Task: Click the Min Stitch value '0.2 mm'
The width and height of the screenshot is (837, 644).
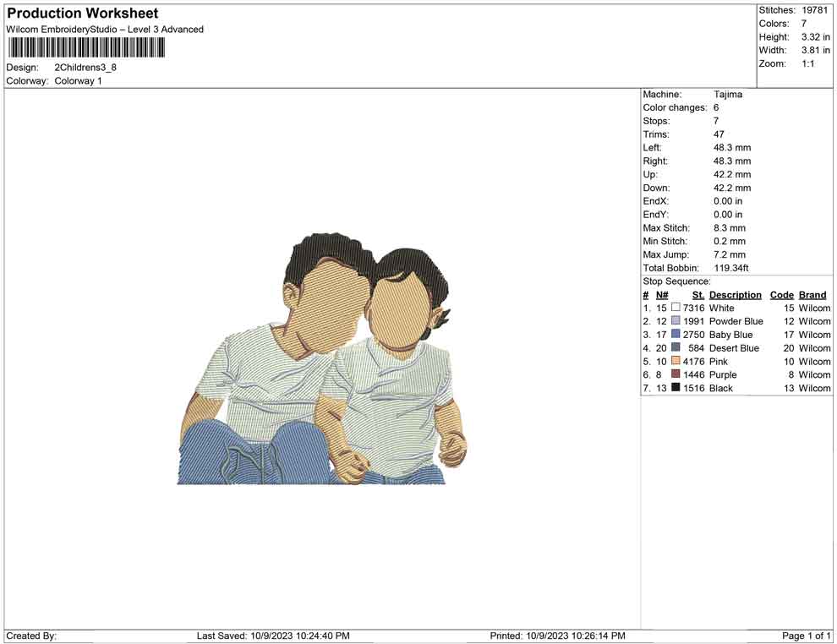Action: tap(729, 241)
